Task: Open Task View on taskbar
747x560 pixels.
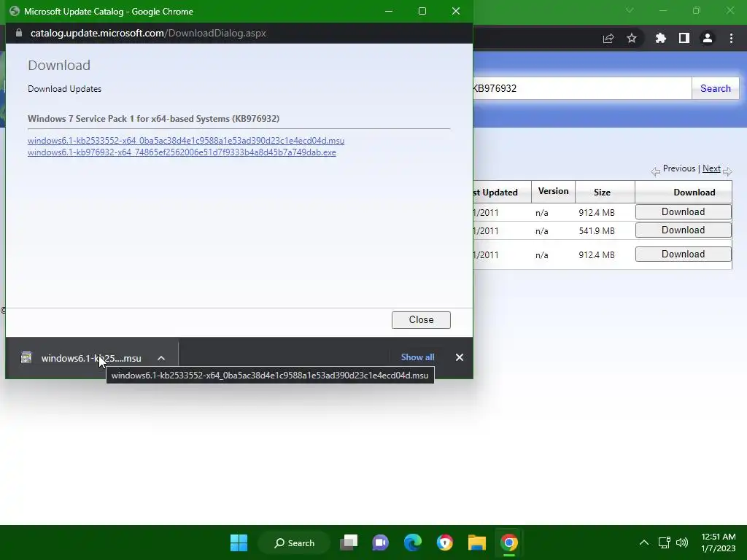Action: click(x=349, y=542)
